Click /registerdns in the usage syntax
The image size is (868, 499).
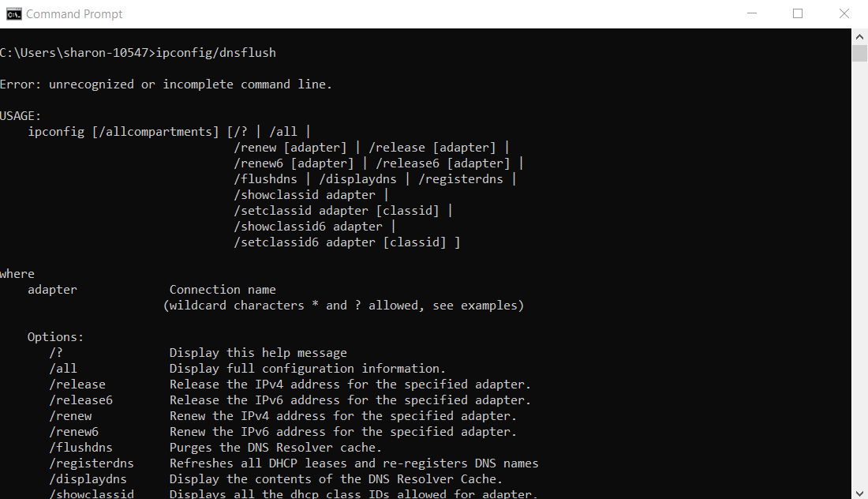461,179
